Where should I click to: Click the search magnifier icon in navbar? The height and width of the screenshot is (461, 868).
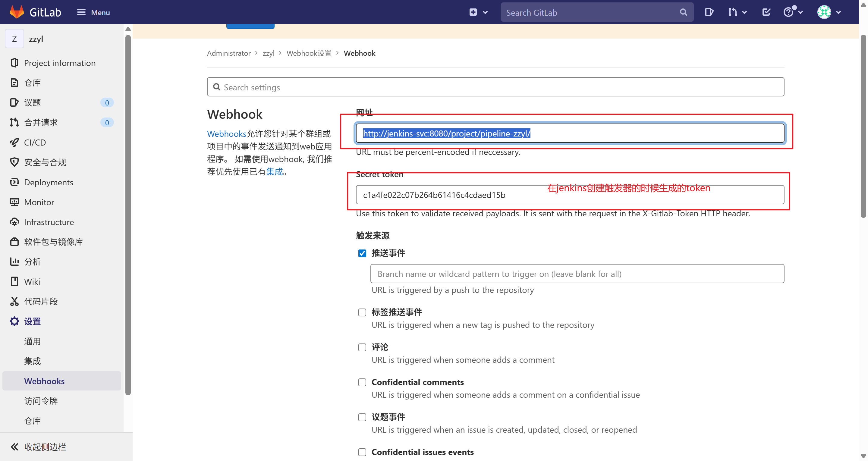[x=683, y=12]
